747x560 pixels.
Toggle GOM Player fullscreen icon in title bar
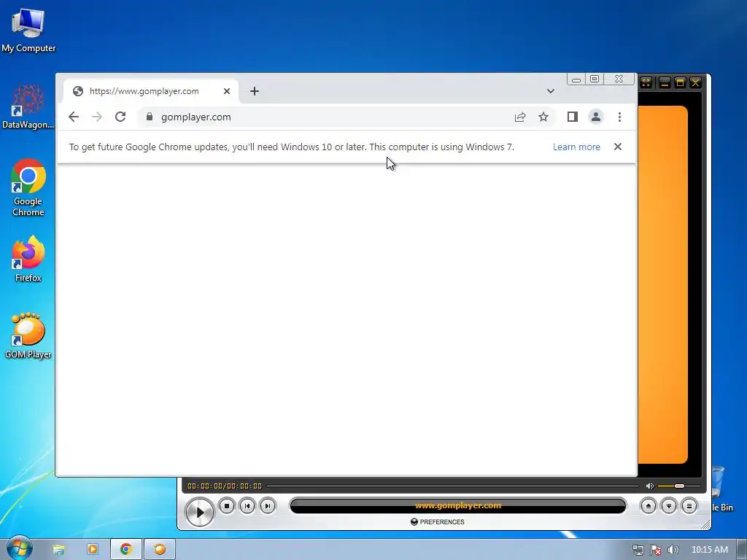(x=646, y=82)
